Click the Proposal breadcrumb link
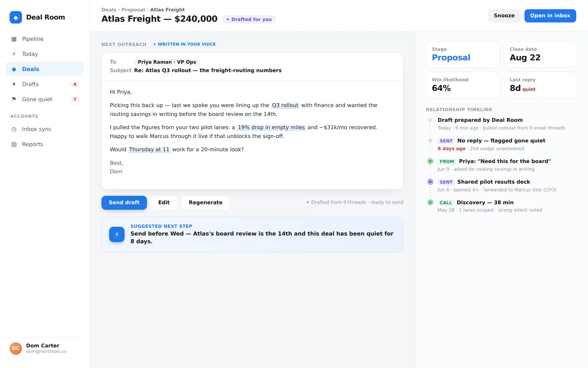This screenshot has height=368, width=588. (133, 10)
